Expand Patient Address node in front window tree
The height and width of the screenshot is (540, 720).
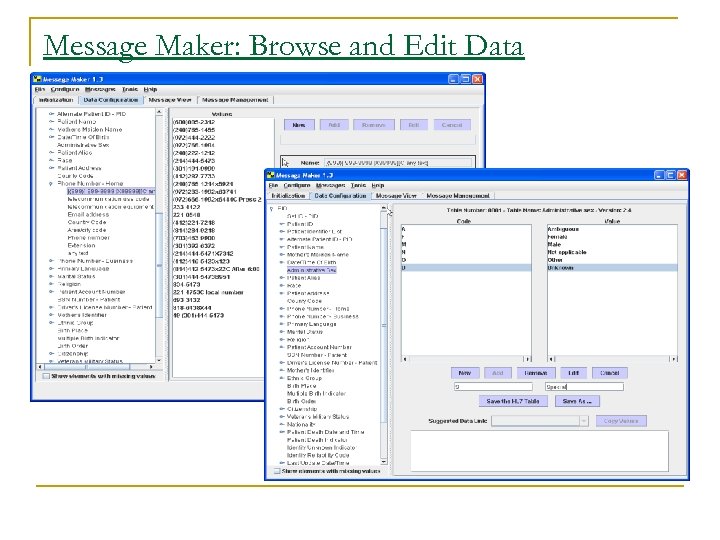282,293
